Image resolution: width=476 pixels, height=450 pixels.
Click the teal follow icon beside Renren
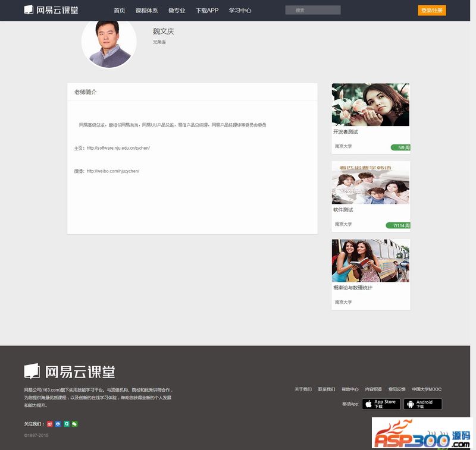[67, 424]
